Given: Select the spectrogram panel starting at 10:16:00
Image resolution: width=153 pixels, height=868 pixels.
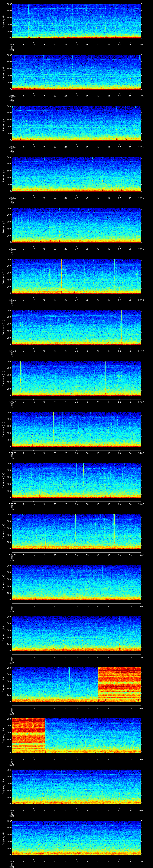Looking at the screenshot, I should 76,123.
